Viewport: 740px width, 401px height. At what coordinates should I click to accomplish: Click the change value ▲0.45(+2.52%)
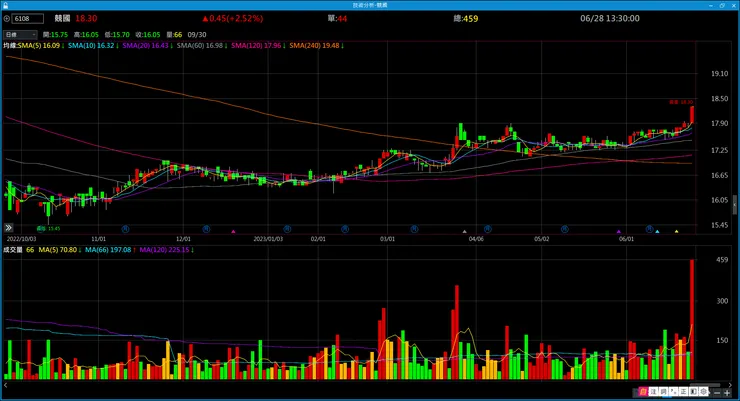233,18
